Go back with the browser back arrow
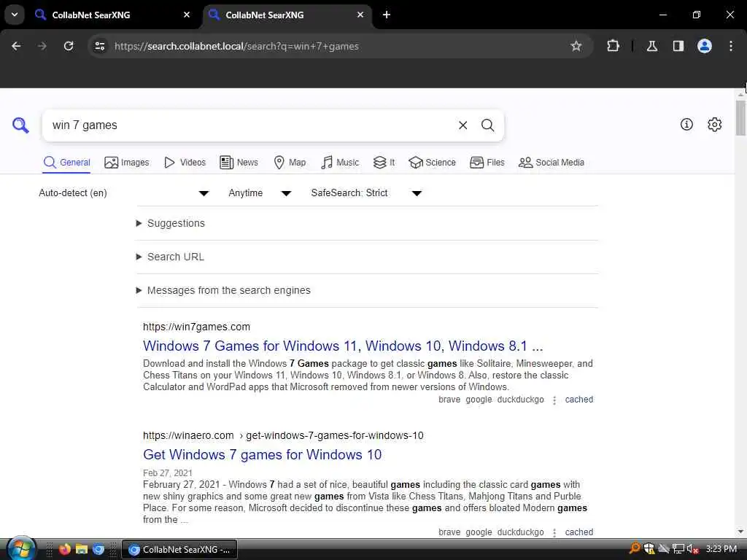747x560 pixels. (16, 46)
